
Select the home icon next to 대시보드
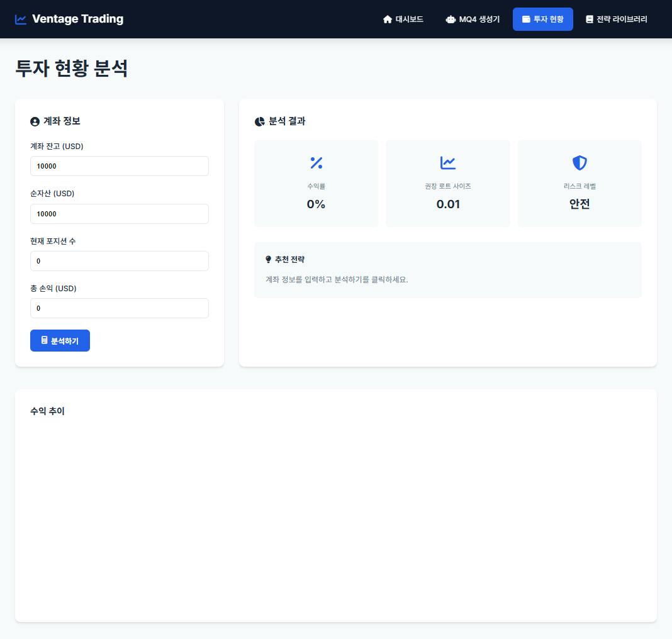point(387,19)
